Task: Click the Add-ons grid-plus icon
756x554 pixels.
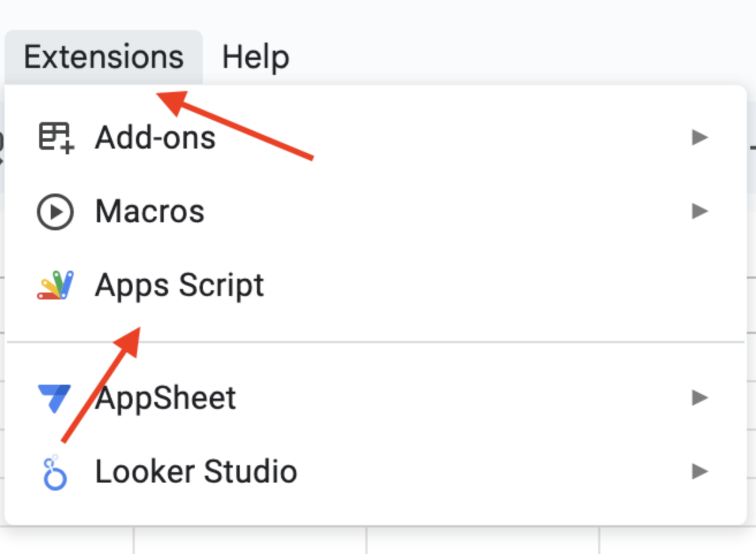Action: [56, 138]
